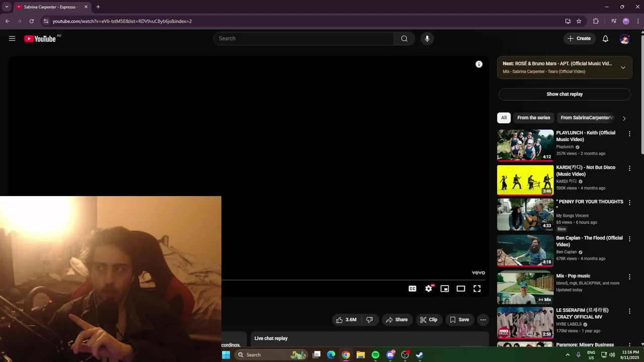Open Mix - Pop music playlist title
644x362 pixels.
pos(573,276)
